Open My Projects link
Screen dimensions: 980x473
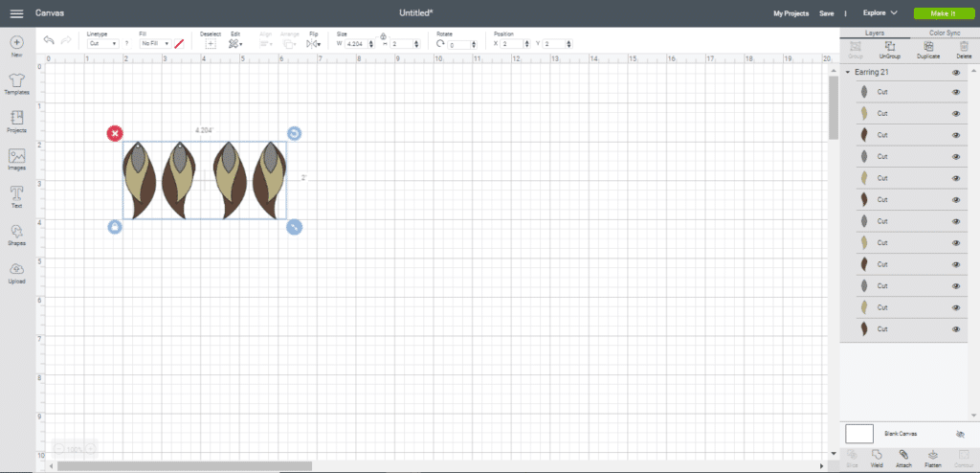pos(791,13)
